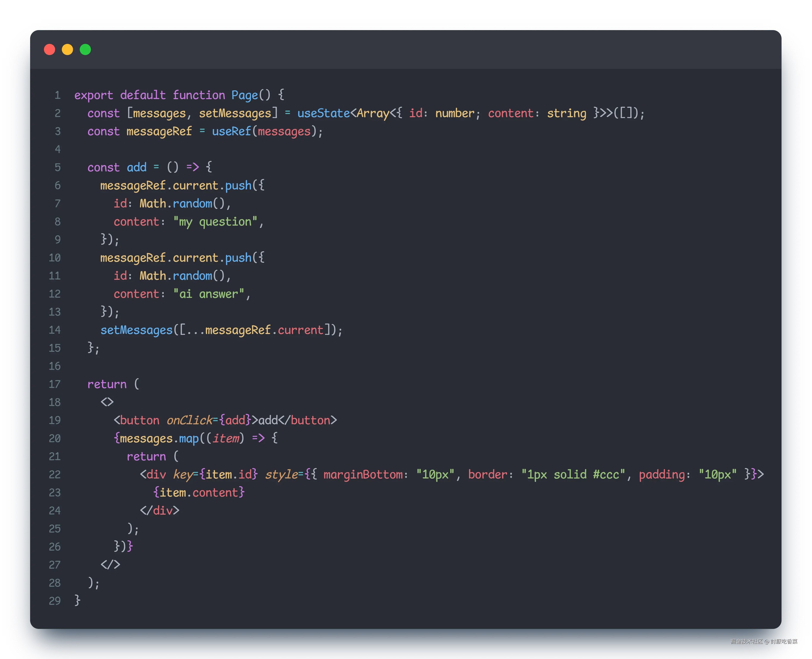Image resolution: width=812 pixels, height=659 pixels.
Task: Click the "my question" string literal
Action: click(x=215, y=222)
